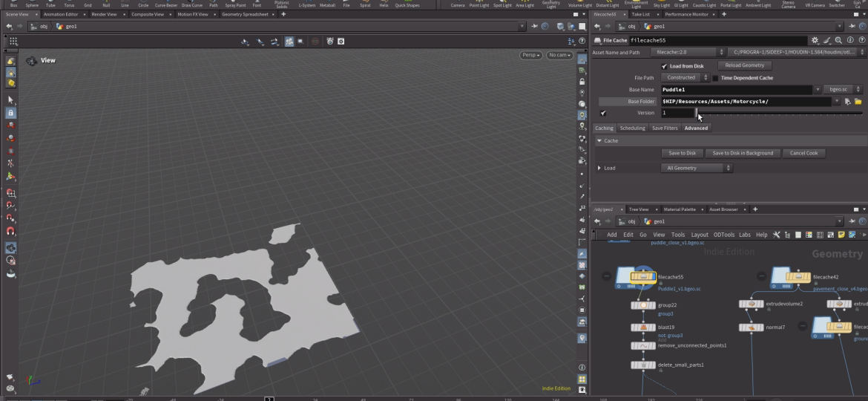Screen dimensions: 868x401
Task: Click the magnifier search icon in parameter header
Action: [838, 40]
